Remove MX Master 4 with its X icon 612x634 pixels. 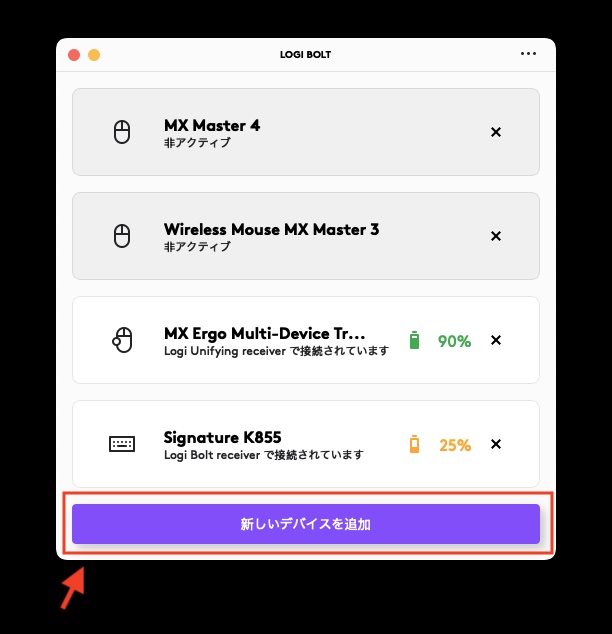click(496, 132)
